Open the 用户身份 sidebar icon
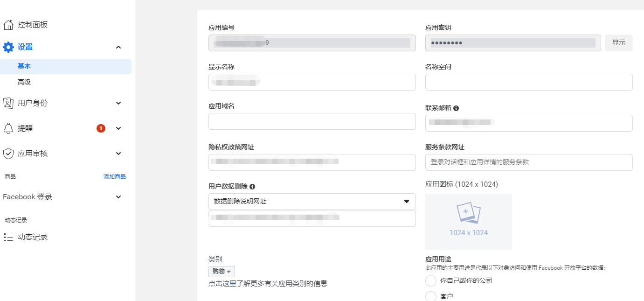Screen dimensions: 644x301 tap(8, 103)
